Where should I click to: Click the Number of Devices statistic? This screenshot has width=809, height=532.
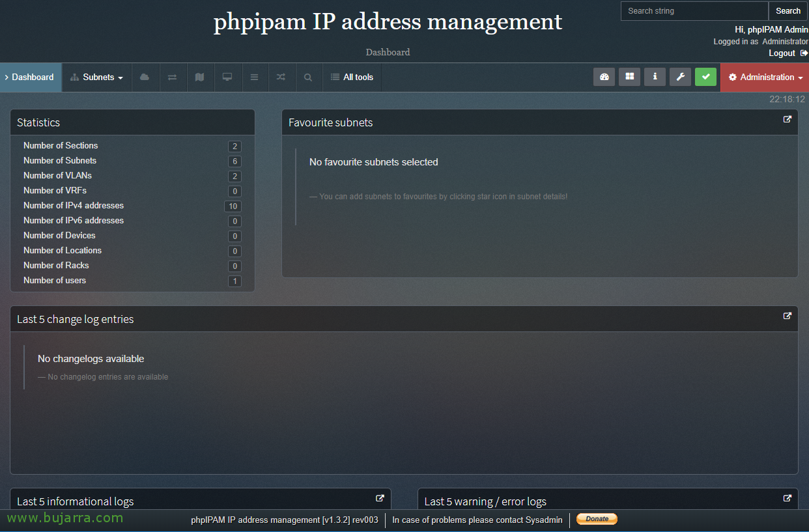point(59,236)
